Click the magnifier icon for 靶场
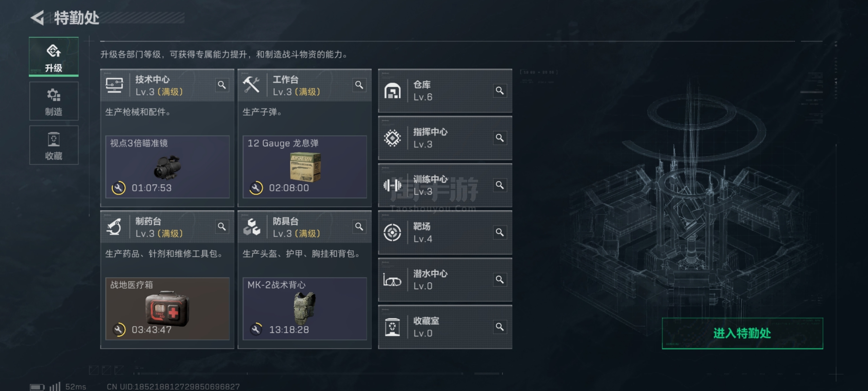The image size is (868, 391). click(x=499, y=232)
